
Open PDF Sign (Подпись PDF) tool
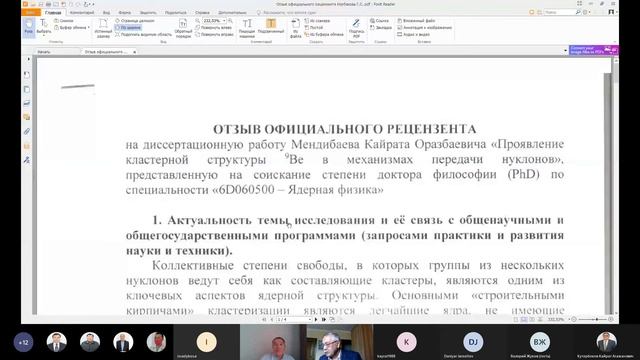[x=356, y=28]
